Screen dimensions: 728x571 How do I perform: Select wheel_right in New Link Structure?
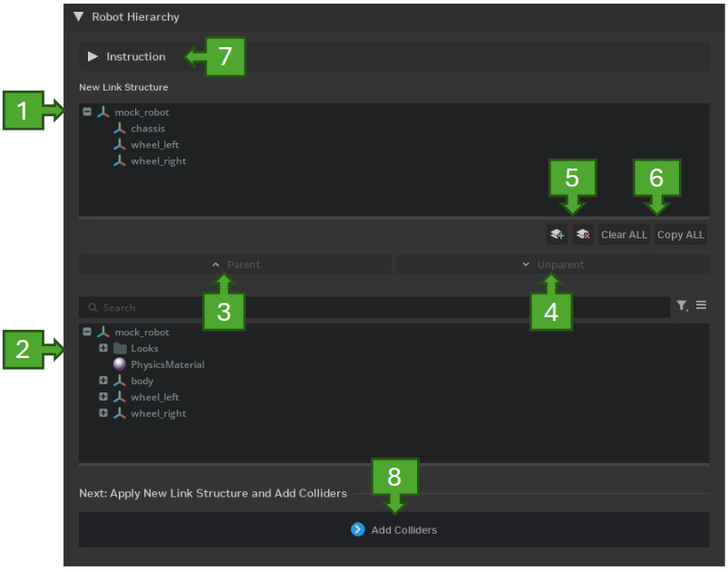pos(158,161)
